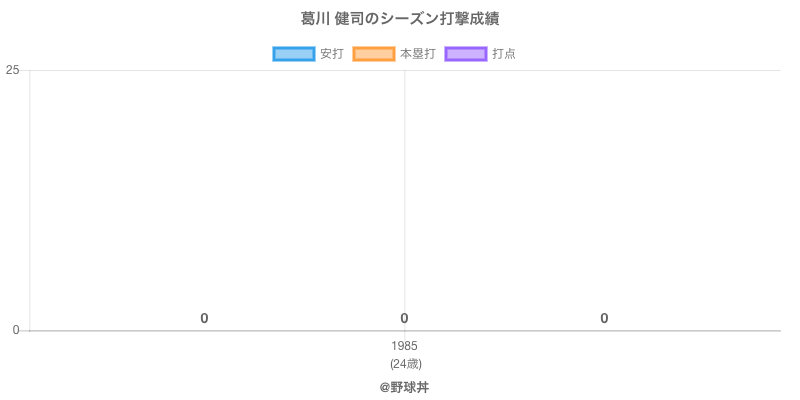Click the leftmost 0 data label for 安打
This screenshot has width=800, height=400.
[204, 319]
